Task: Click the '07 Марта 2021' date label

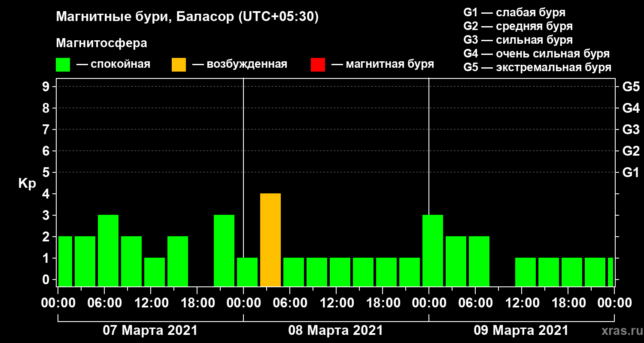Action: coord(150,331)
